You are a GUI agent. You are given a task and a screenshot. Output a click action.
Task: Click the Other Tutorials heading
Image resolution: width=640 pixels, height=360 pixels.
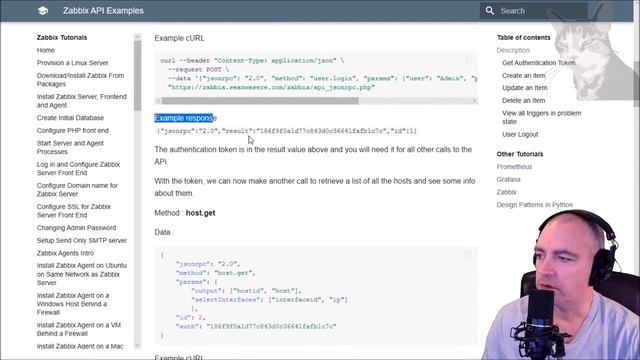pos(520,154)
